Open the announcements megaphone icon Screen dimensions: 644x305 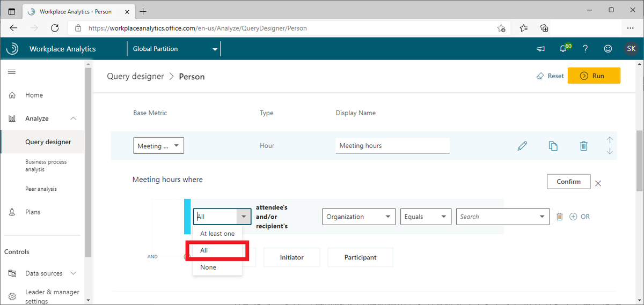[540, 49]
